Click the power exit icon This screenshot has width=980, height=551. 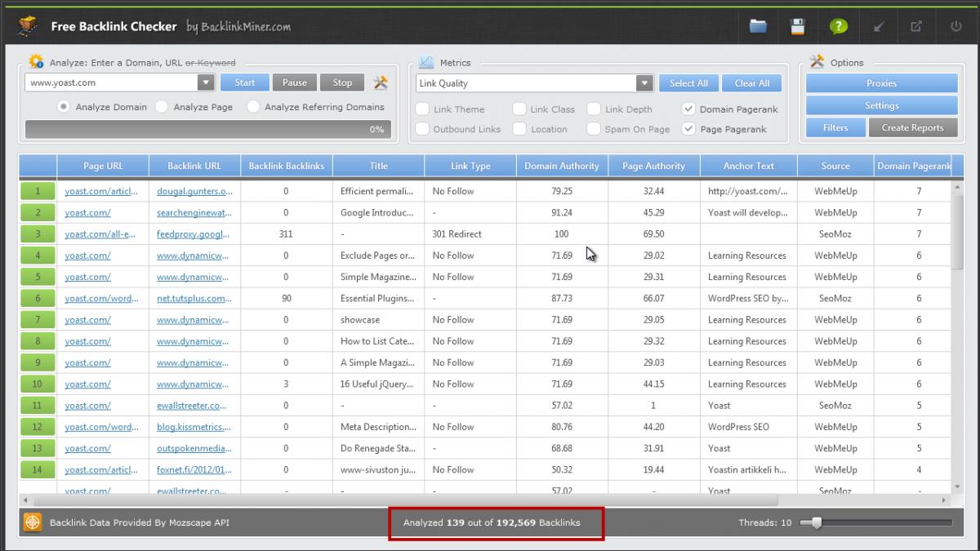tap(955, 26)
